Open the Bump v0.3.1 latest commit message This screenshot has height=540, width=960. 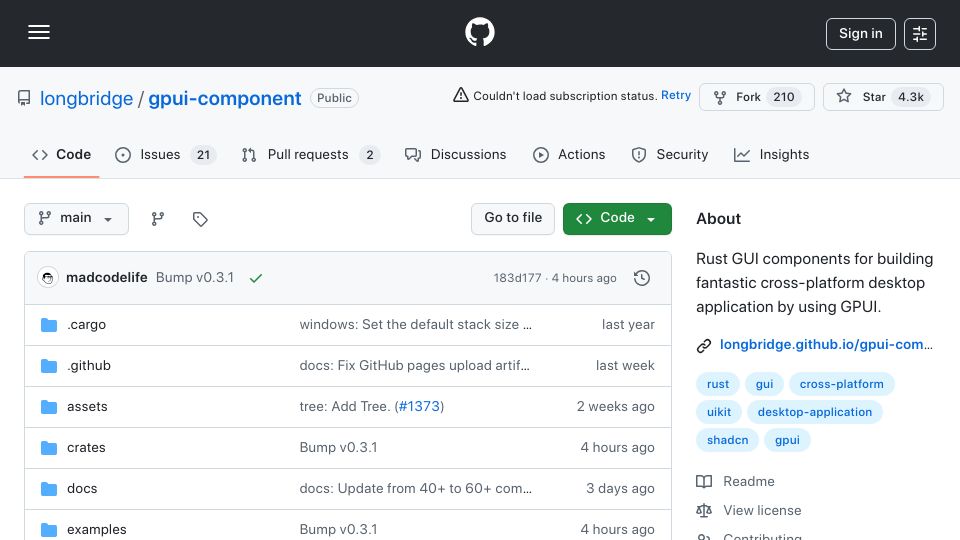coord(195,277)
